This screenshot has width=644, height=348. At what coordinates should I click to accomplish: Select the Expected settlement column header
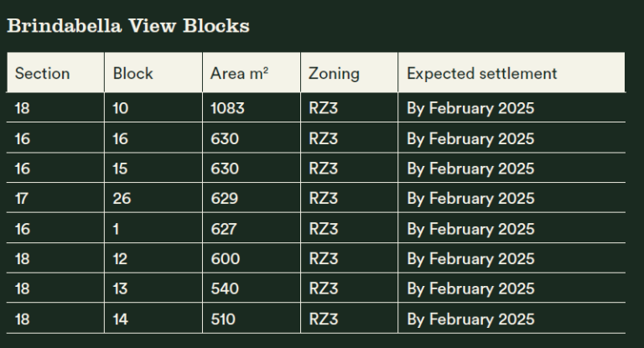point(481,73)
